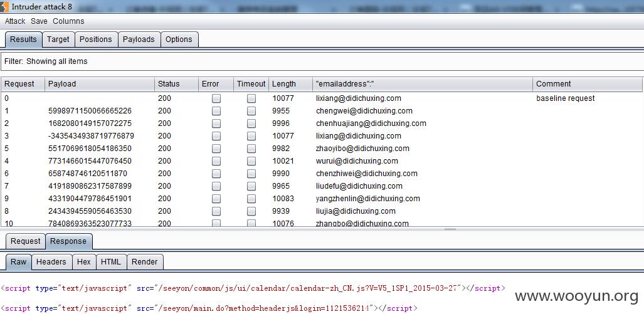Toggle Timeout checkbox for baseline request row

coord(251,98)
